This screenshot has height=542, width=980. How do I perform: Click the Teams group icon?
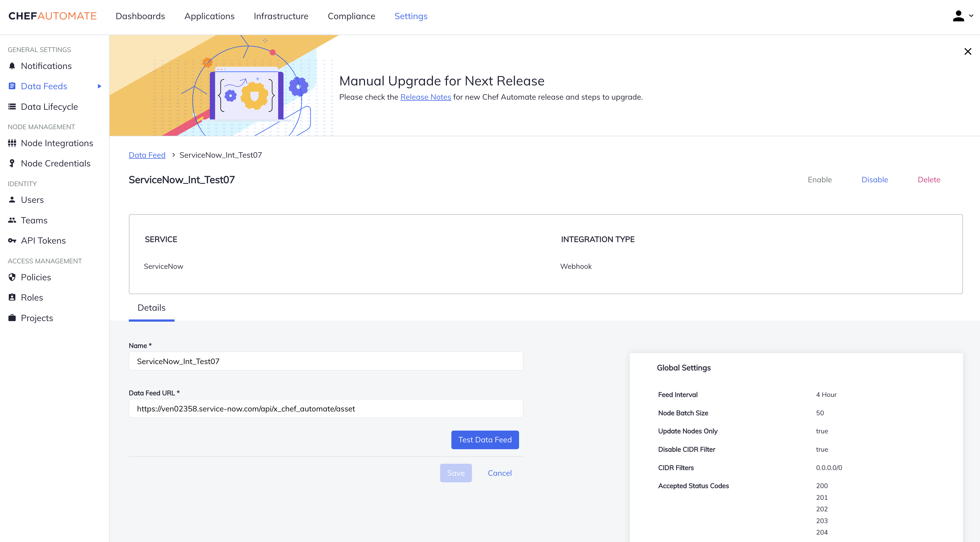click(x=12, y=220)
